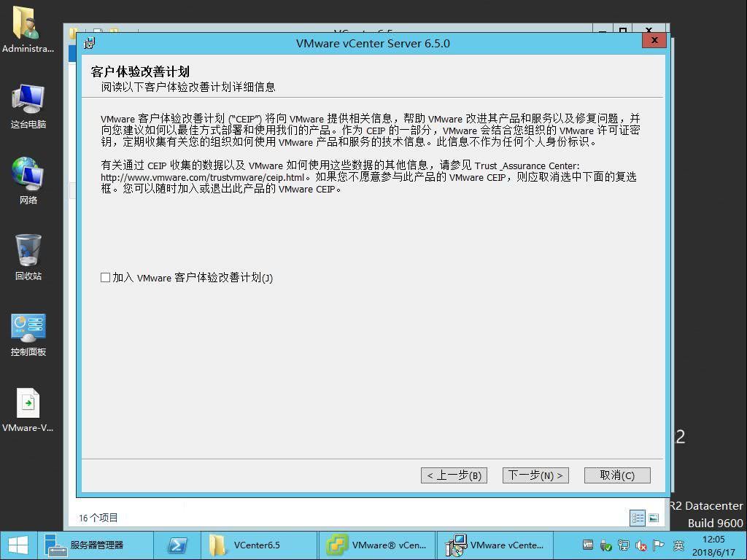Image resolution: width=747 pixels, height=560 pixels.
Task: Click the VMware tray icon
Action: (589, 545)
